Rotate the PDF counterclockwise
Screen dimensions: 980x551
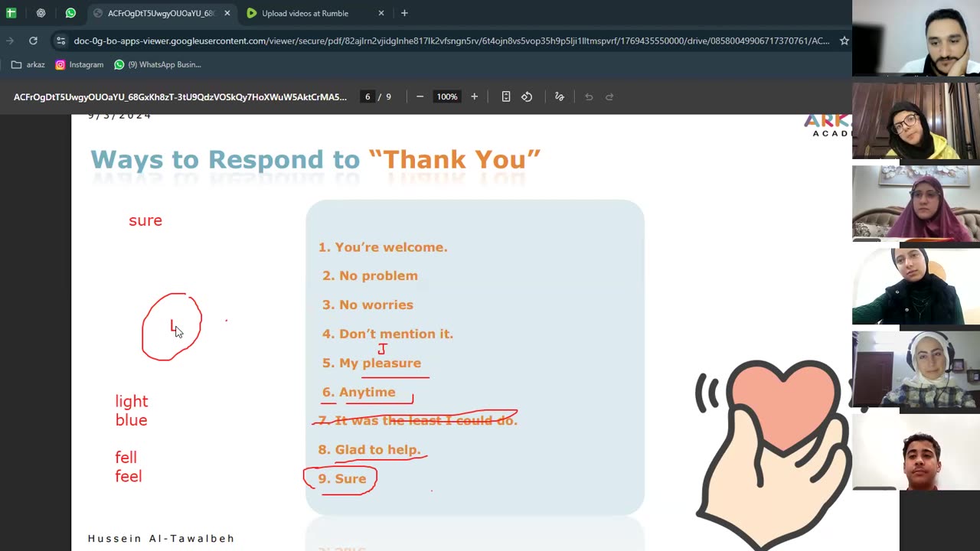527,96
